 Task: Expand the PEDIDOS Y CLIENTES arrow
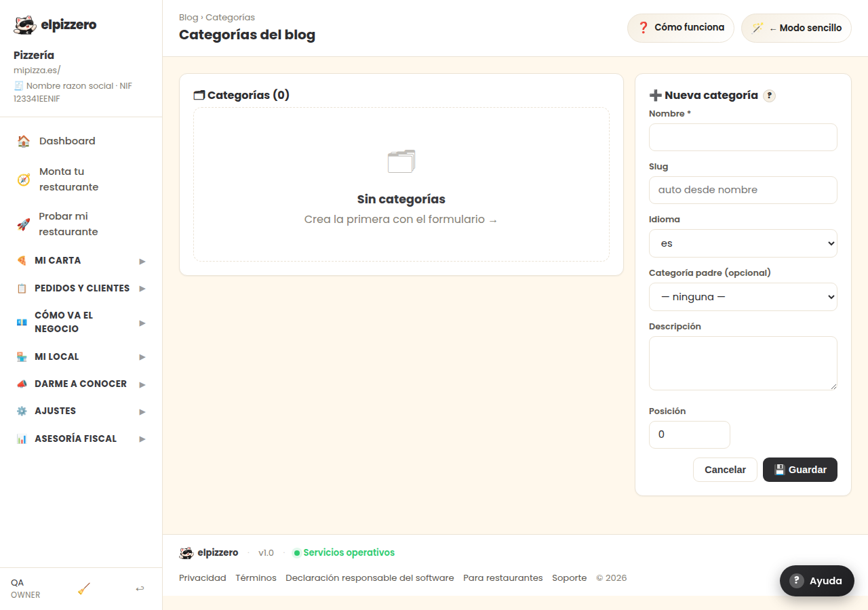pos(142,288)
